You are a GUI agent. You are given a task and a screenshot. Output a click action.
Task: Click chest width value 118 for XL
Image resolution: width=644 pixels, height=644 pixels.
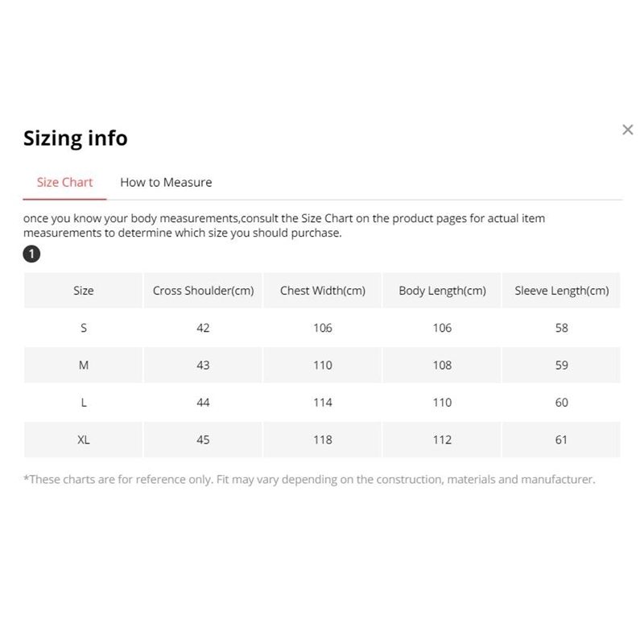click(323, 440)
